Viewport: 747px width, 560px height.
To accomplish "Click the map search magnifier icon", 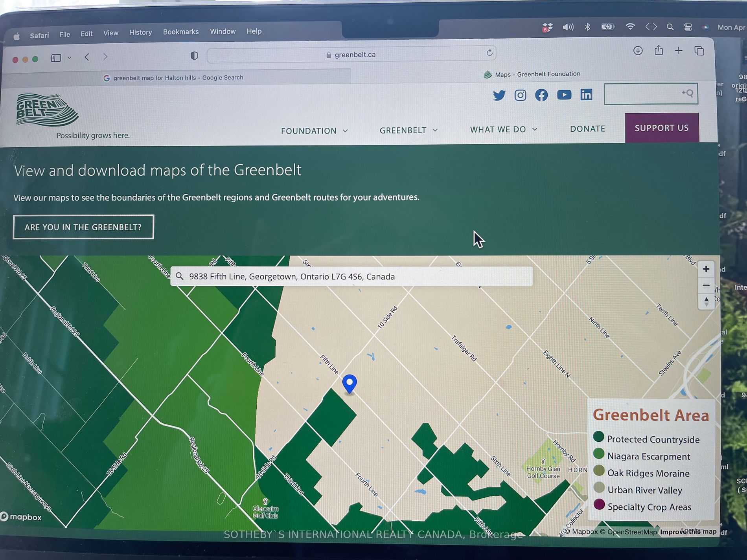I will tap(180, 276).
